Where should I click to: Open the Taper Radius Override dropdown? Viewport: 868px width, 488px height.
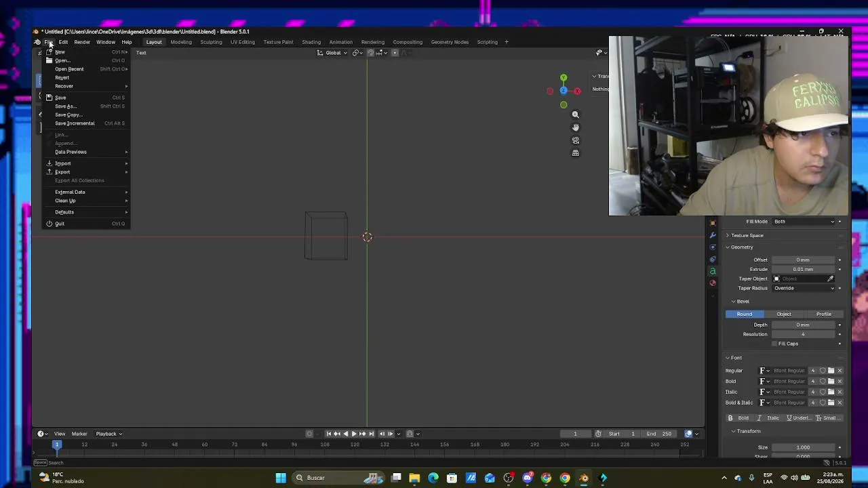pos(804,288)
